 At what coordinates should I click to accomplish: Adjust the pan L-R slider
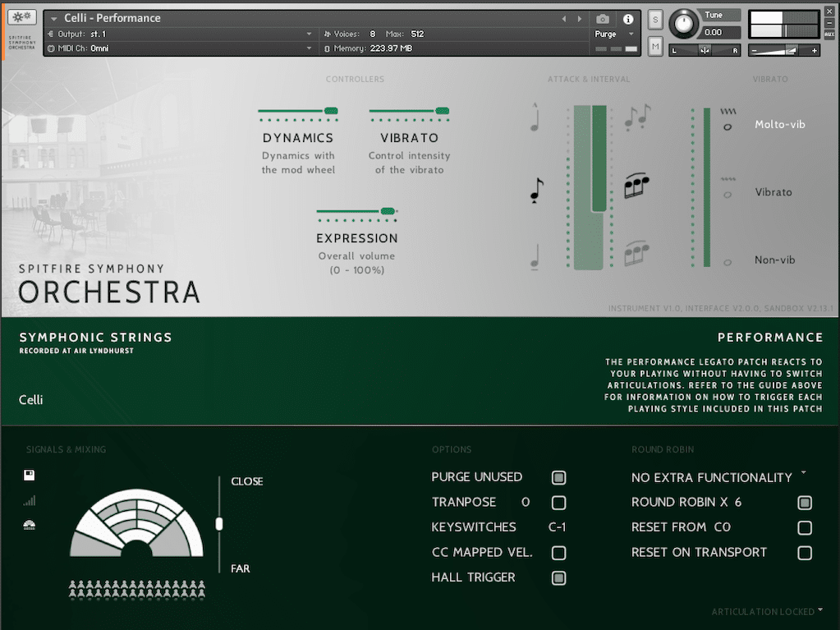(705, 50)
